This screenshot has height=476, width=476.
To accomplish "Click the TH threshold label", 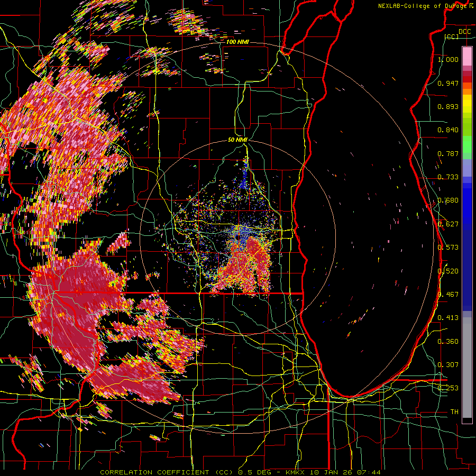I will coord(454,412).
